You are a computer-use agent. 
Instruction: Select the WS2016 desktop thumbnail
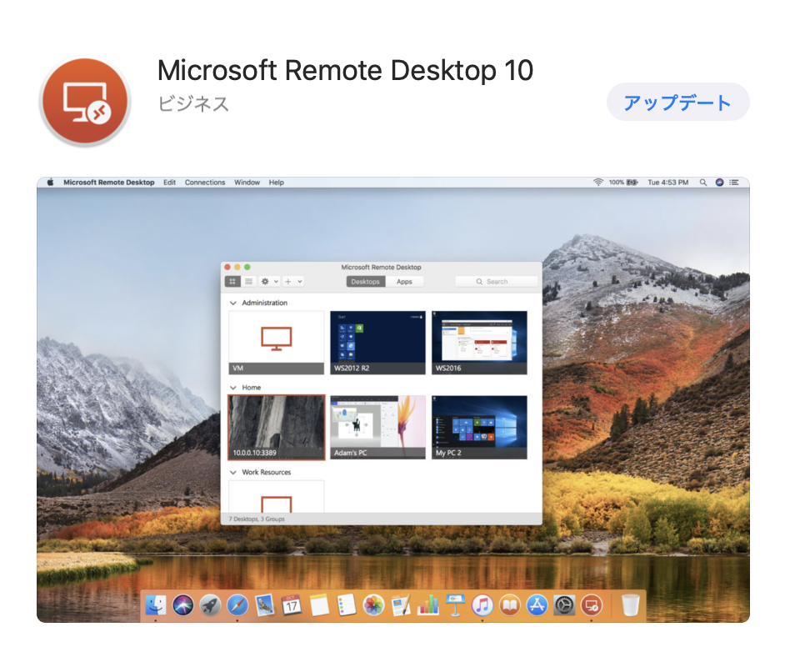pos(480,343)
